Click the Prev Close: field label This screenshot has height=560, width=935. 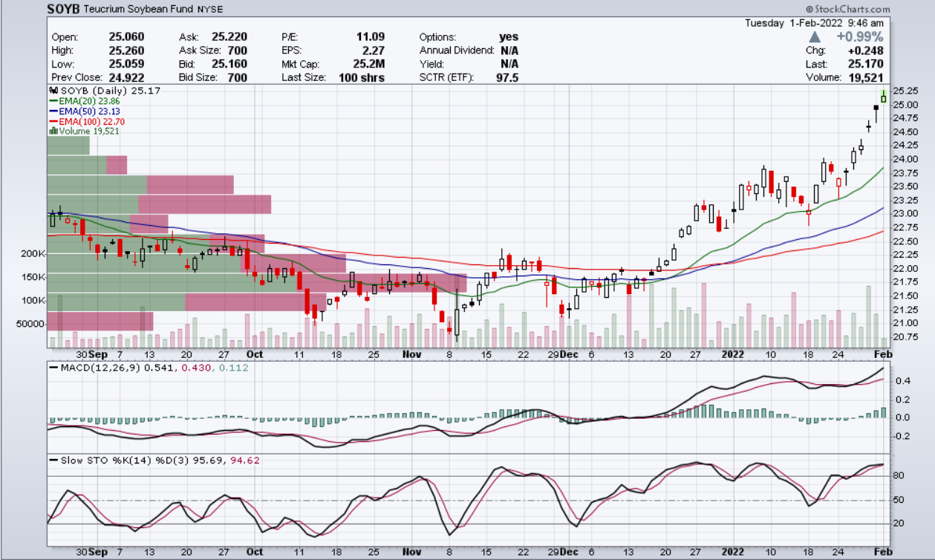coord(79,77)
